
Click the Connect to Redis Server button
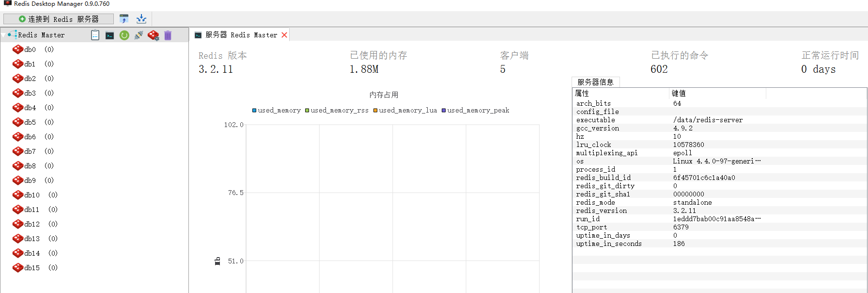click(x=59, y=19)
